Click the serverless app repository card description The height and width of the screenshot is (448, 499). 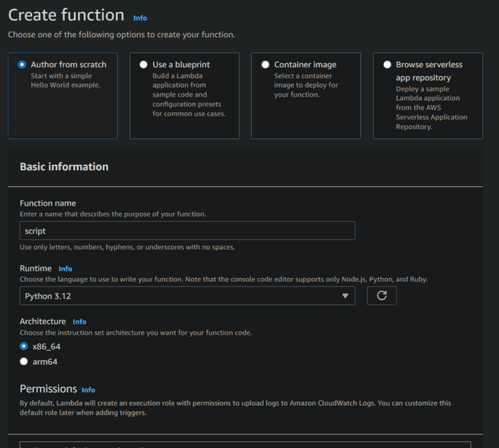pyautogui.click(x=432, y=108)
